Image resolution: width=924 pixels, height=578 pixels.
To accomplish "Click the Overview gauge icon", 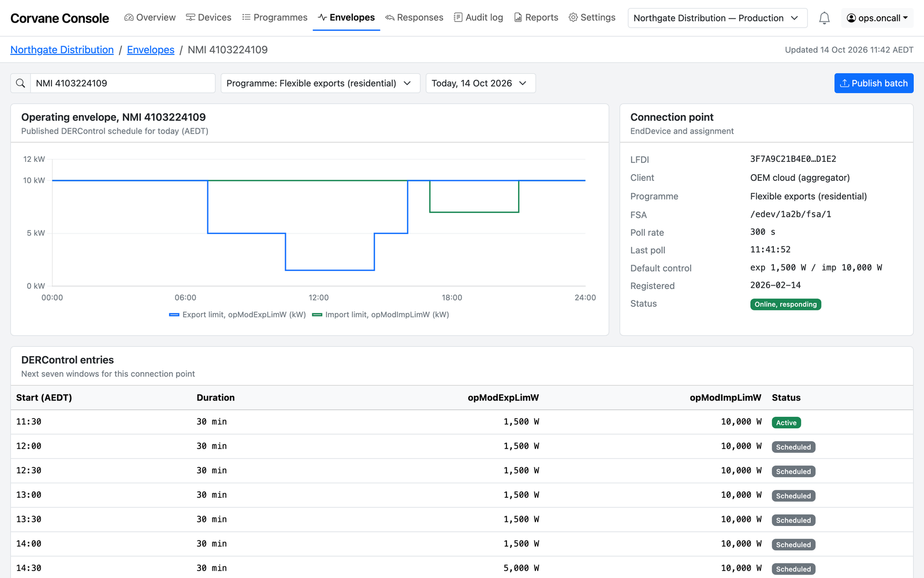I will 129,17.
